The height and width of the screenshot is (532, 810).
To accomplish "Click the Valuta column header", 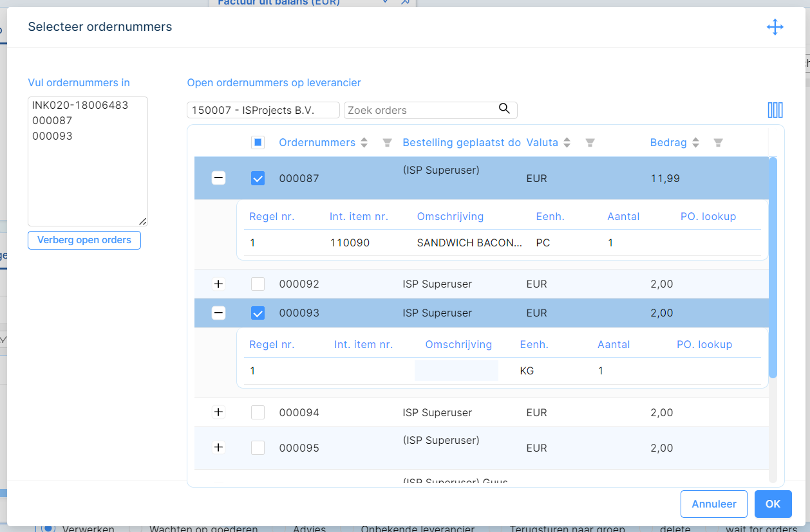I will (x=542, y=143).
